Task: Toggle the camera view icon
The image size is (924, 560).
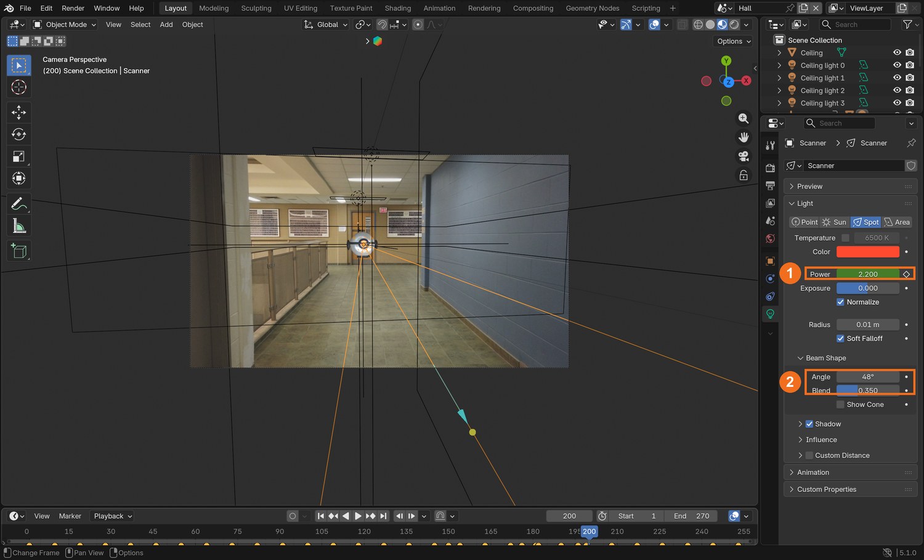Action: click(x=744, y=156)
